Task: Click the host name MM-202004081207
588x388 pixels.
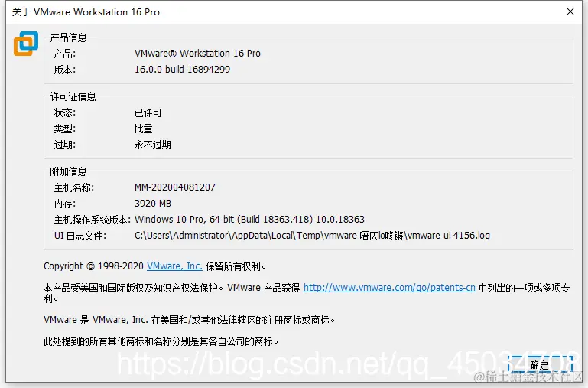Action: coord(175,187)
